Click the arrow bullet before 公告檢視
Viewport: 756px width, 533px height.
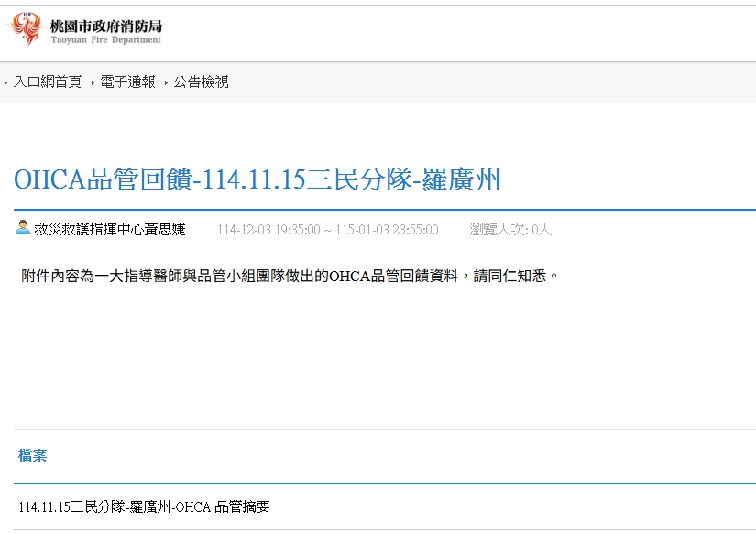click(166, 83)
